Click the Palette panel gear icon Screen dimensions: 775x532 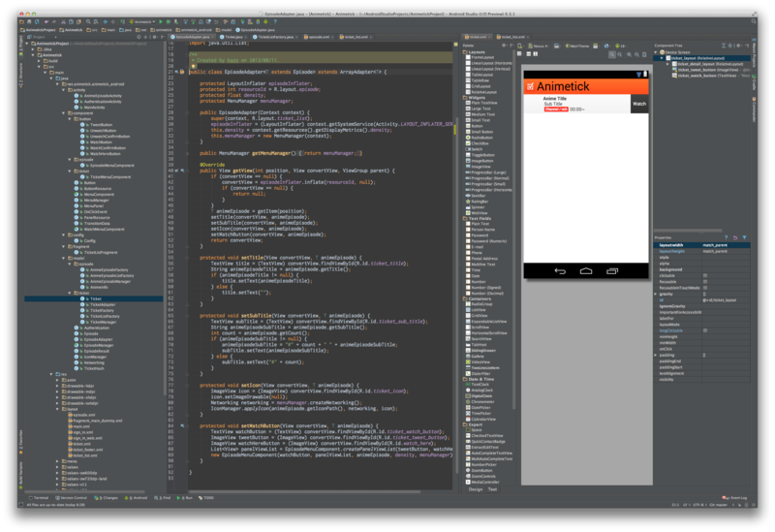[x=504, y=46]
